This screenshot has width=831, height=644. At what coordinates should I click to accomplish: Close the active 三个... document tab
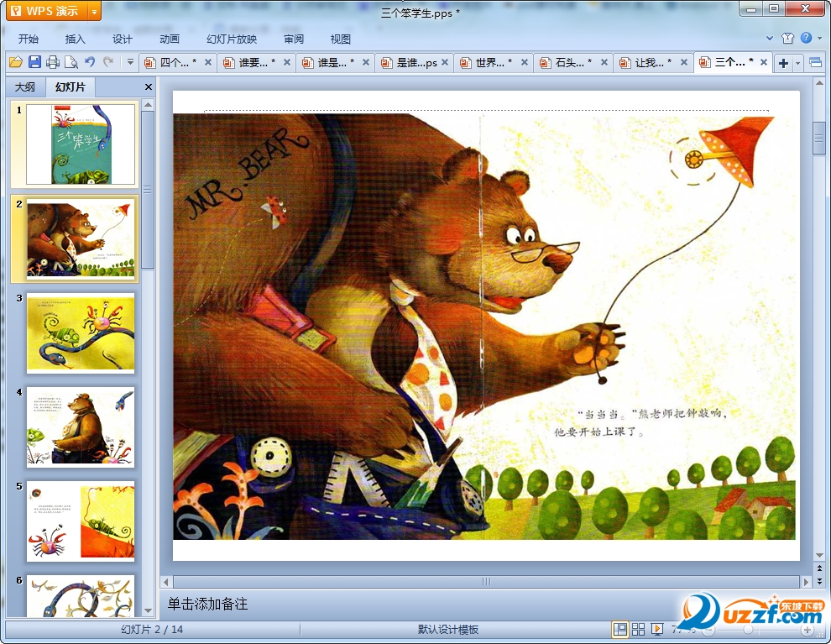[764, 62]
